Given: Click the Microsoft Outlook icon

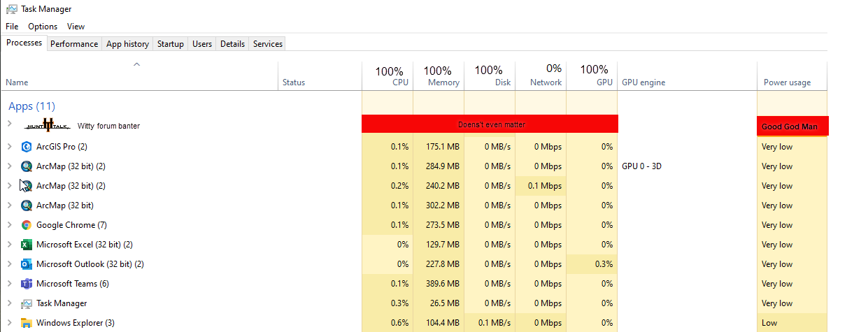Looking at the screenshot, I should (x=27, y=264).
